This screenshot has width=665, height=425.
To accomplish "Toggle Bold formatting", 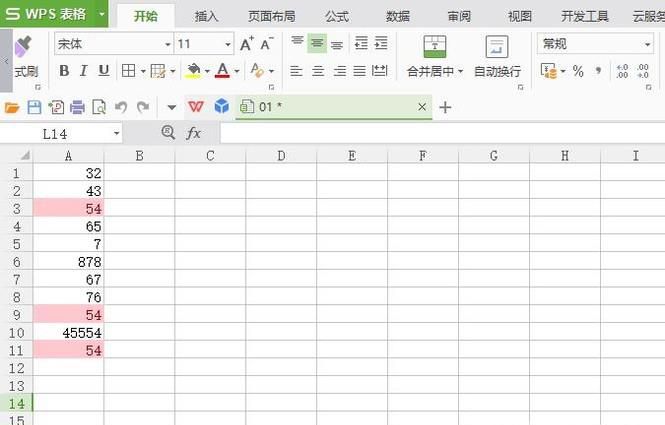I will coord(64,70).
